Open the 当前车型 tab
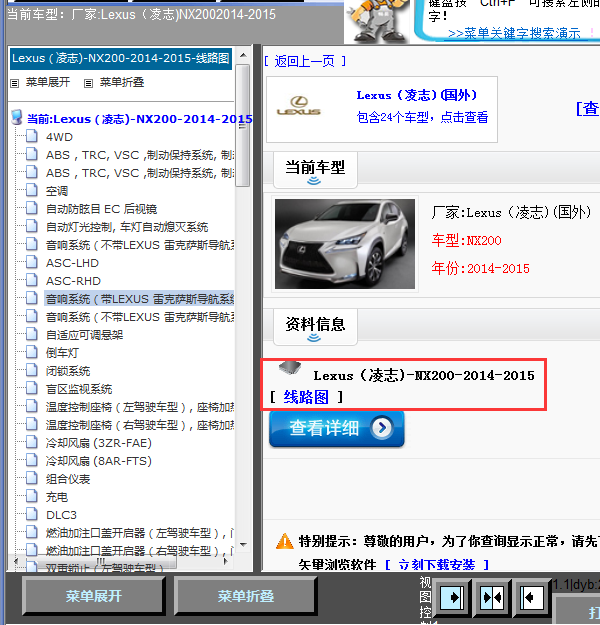 tap(315, 170)
